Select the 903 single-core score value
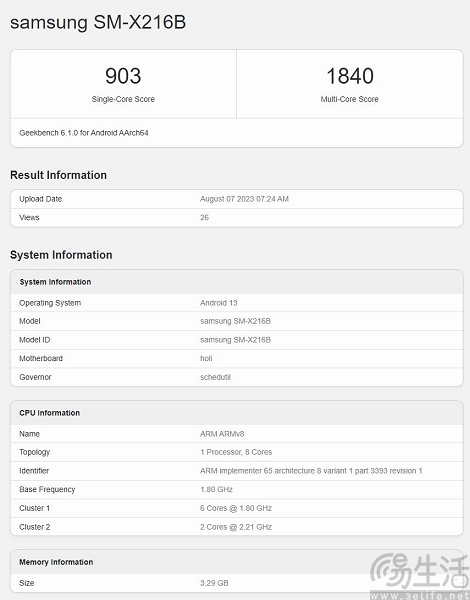The image size is (470, 600). click(123, 76)
